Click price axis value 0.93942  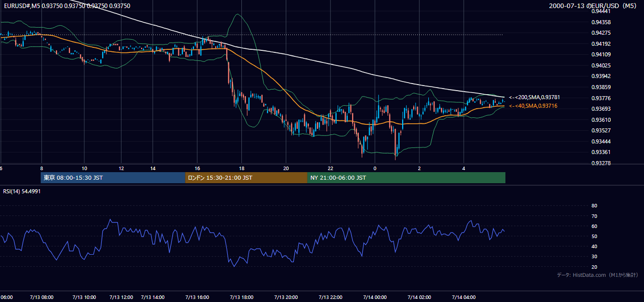coord(601,76)
